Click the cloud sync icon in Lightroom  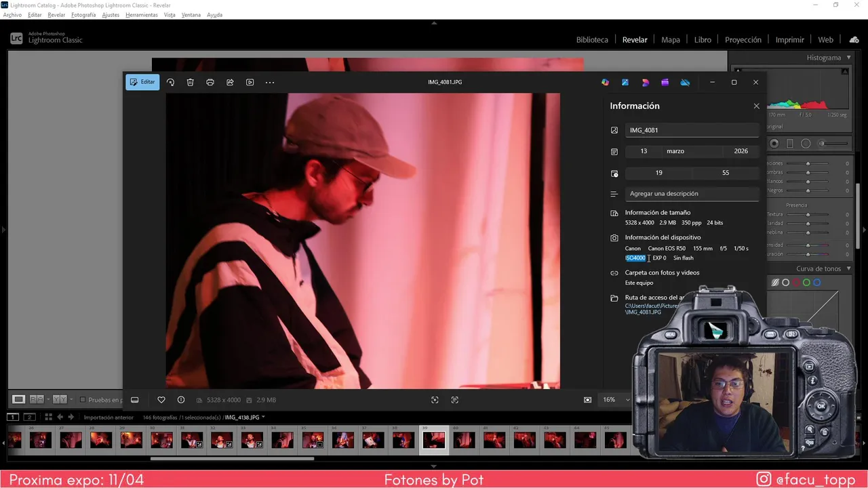(854, 39)
